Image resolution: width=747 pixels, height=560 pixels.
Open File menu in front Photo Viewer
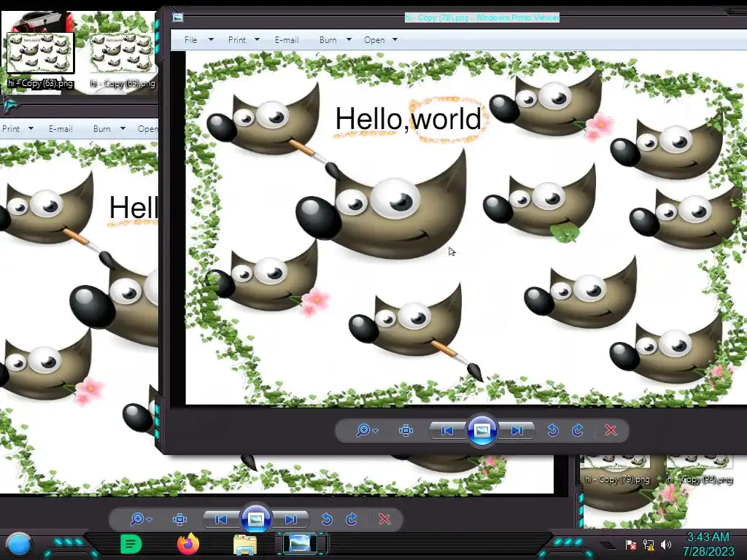[x=191, y=40]
